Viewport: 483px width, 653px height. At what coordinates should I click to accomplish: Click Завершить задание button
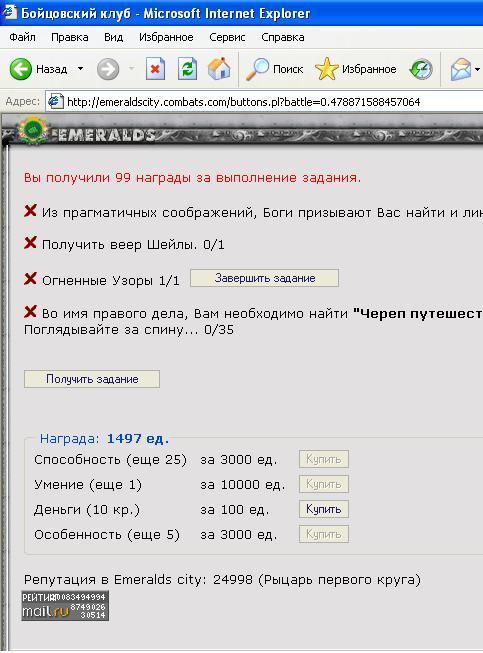pyautogui.click(x=264, y=278)
